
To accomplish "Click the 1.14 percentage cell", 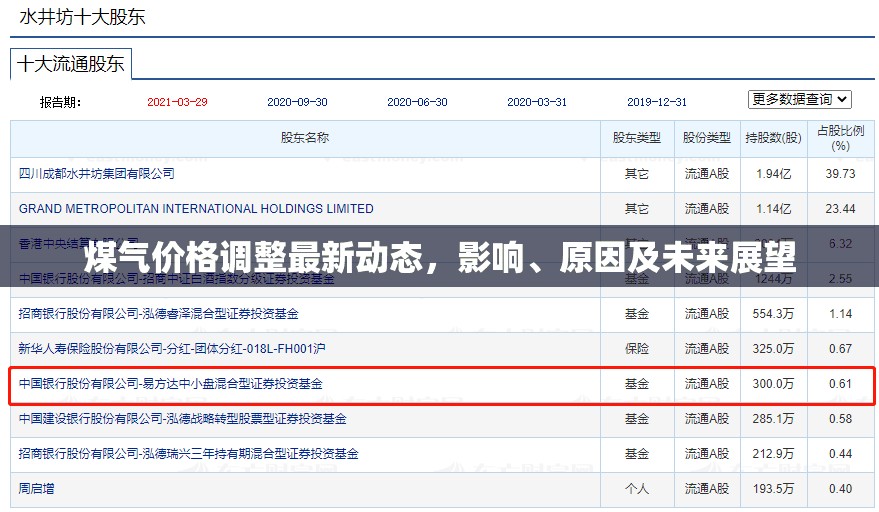I will point(840,313).
